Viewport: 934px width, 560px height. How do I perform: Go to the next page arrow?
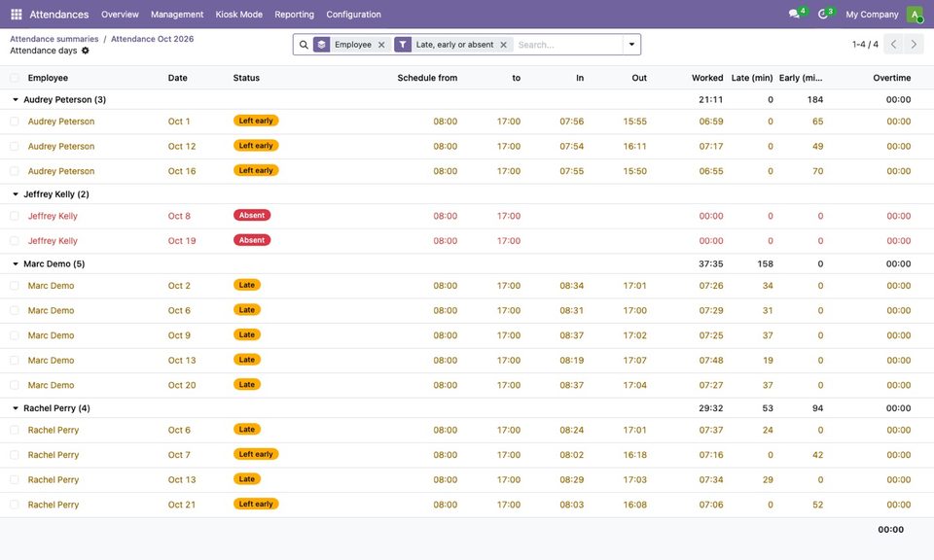click(914, 45)
